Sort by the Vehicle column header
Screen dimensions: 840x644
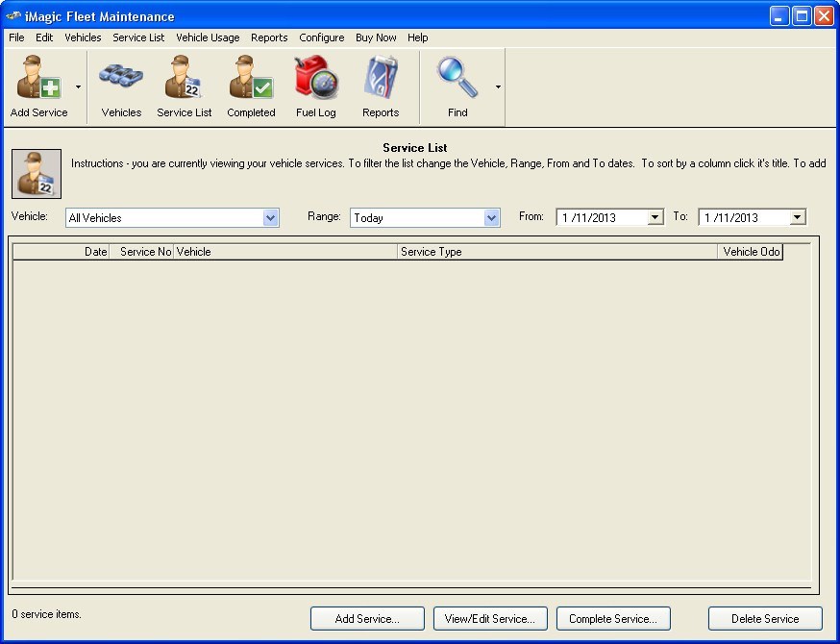coord(285,252)
